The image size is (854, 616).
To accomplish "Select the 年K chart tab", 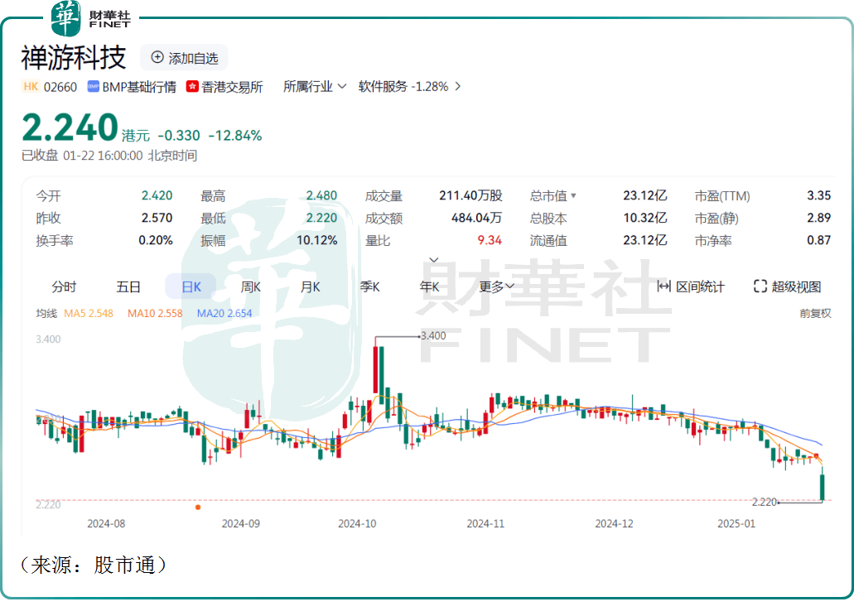I will coord(429,286).
